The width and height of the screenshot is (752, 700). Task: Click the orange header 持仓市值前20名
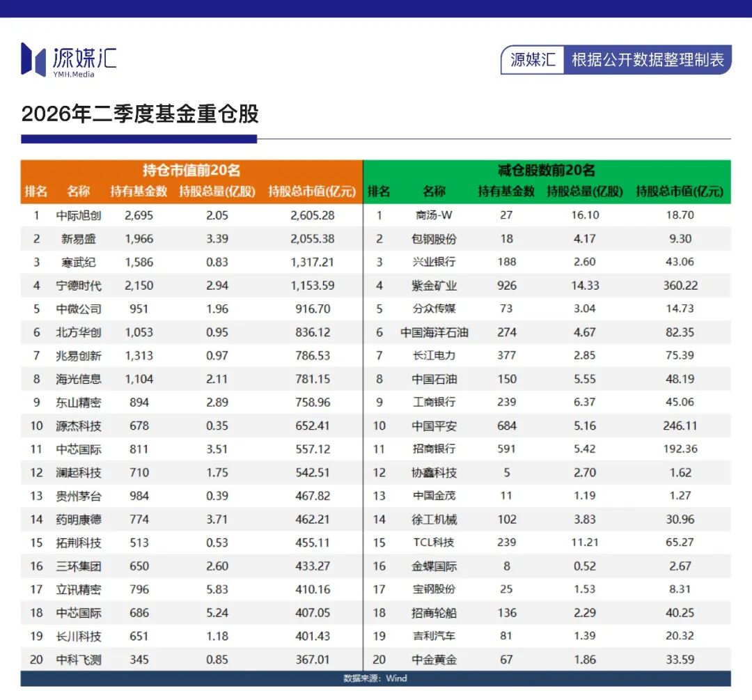[191, 171]
